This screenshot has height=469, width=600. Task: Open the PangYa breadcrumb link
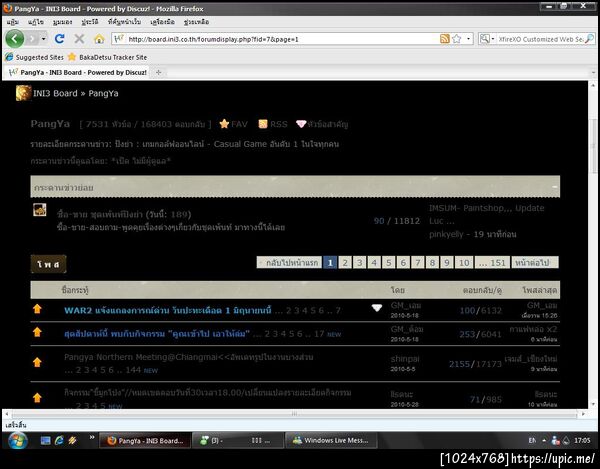103,93
